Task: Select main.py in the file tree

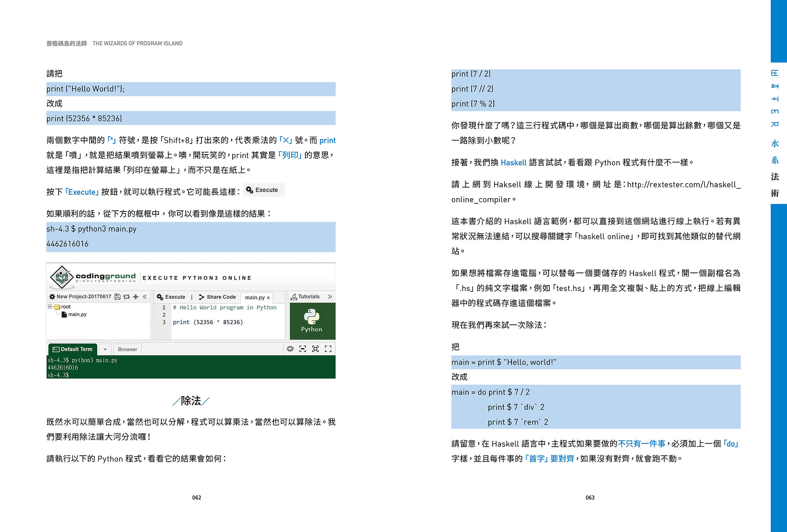Action: tap(77, 314)
